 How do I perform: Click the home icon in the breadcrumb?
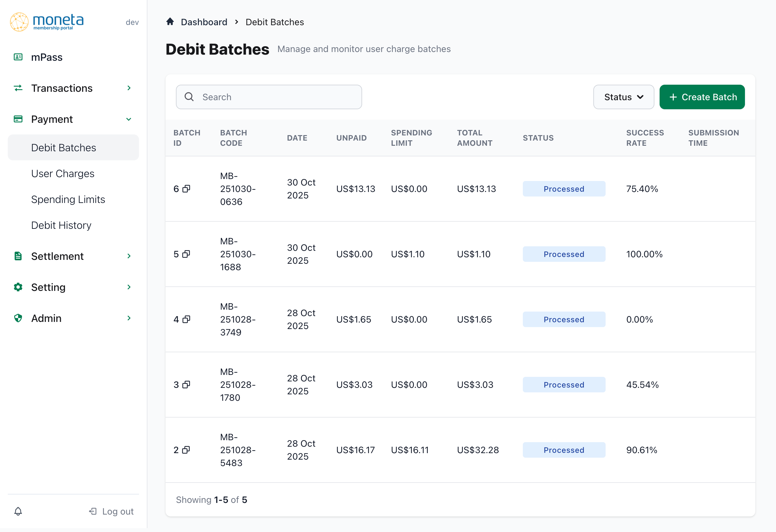pos(170,21)
